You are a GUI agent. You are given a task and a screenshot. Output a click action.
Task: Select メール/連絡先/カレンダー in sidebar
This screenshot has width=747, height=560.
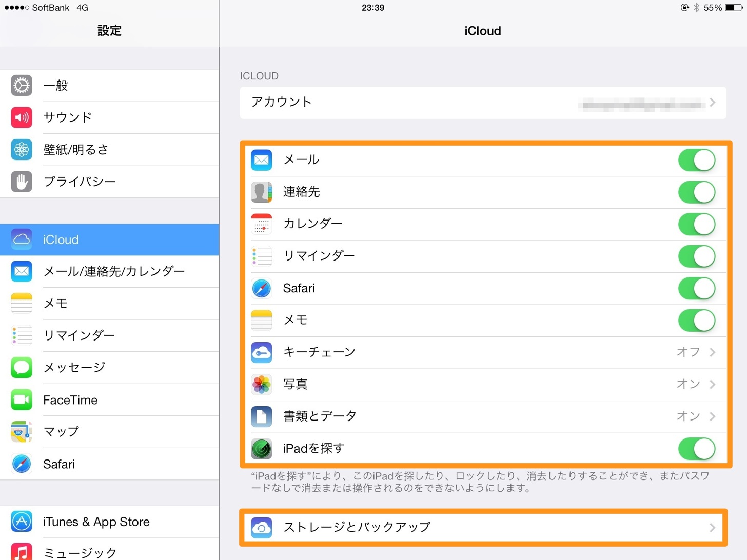(109, 271)
